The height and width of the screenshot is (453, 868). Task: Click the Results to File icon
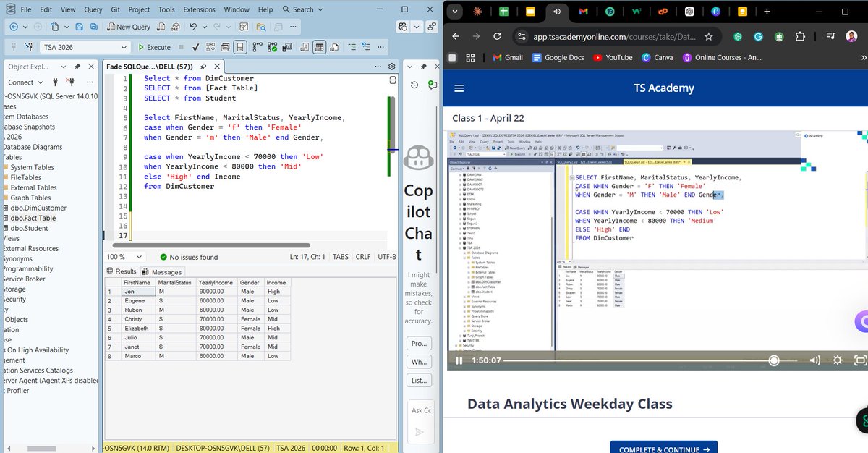[x=333, y=48]
